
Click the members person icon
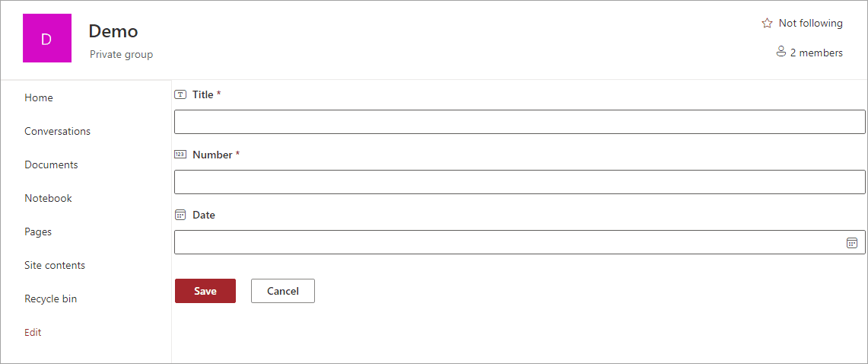[x=781, y=52]
